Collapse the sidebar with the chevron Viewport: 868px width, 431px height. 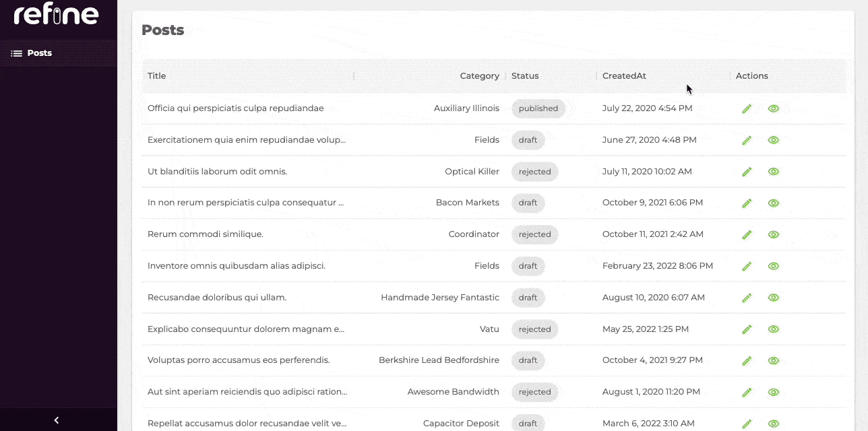click(x=57, y=420)
